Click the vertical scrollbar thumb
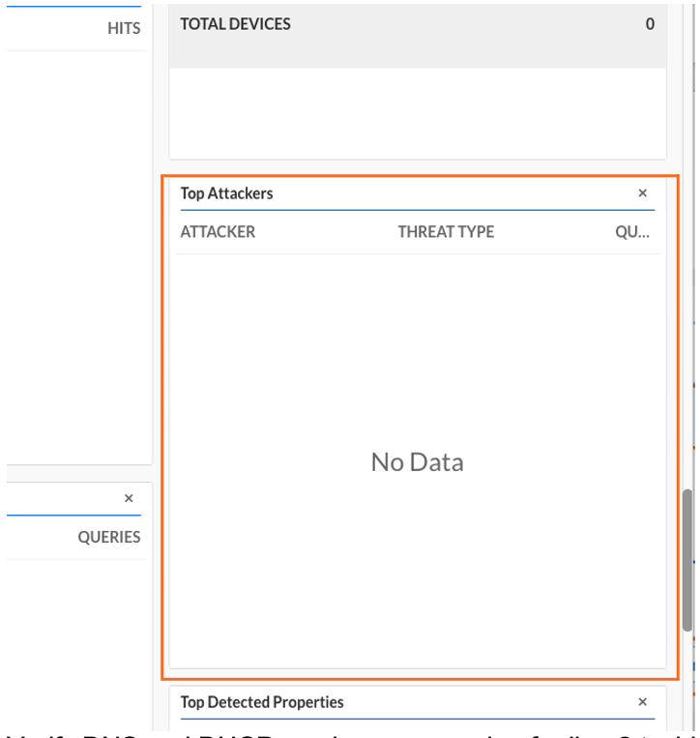This screenshot has width=700, height=738. tap(687, 559)
